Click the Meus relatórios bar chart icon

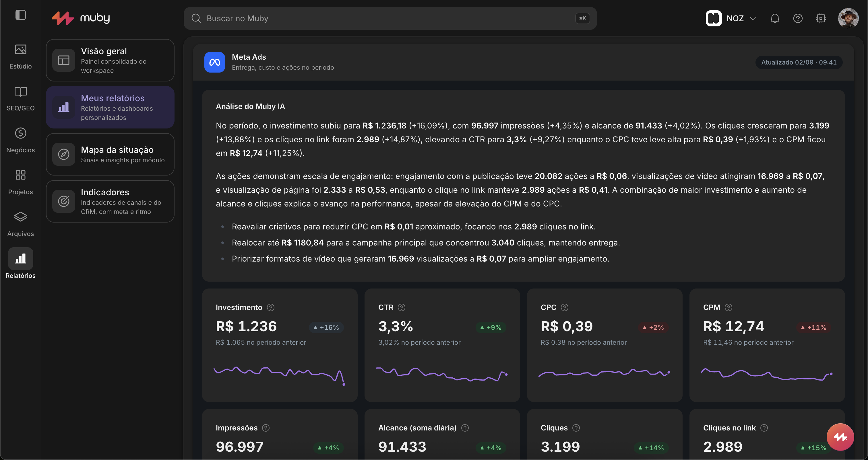coord(64,107)
